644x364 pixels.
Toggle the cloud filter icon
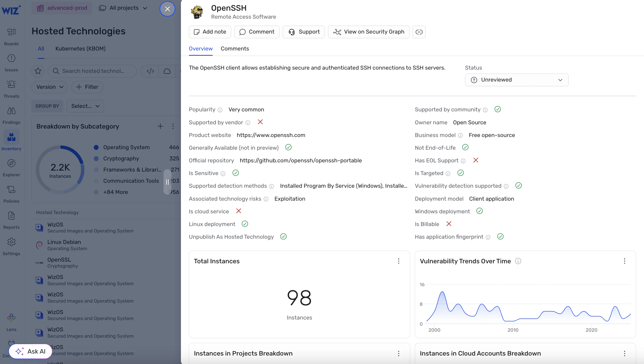click(x=167, y=71)
